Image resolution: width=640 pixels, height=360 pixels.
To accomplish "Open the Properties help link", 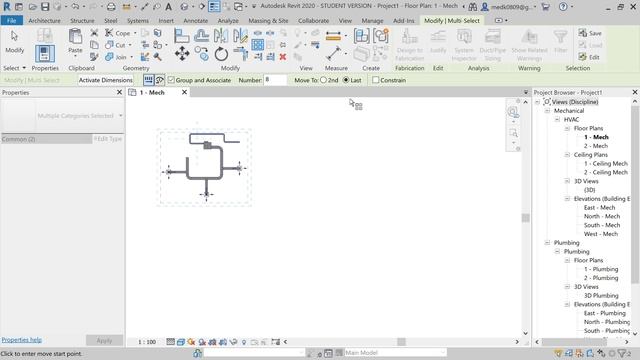I will (x=22, y=340).
